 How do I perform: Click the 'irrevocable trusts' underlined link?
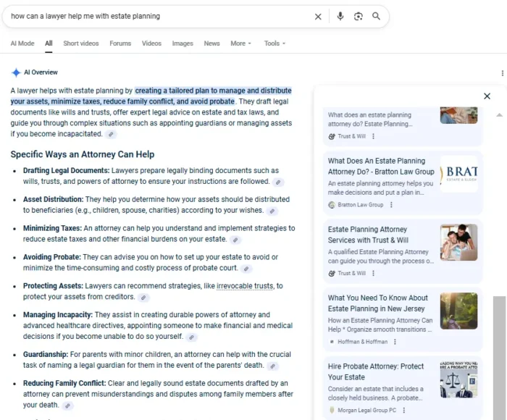[x=246, y=286]
